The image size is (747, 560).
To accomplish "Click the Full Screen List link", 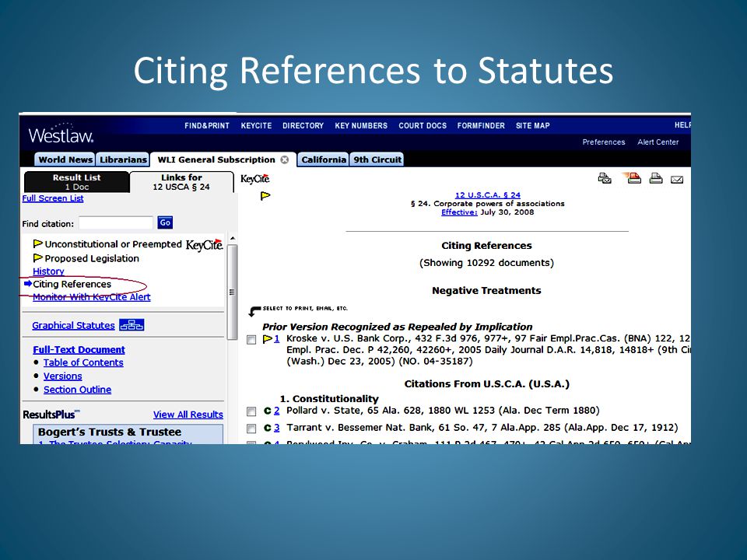I will point(53,198).
